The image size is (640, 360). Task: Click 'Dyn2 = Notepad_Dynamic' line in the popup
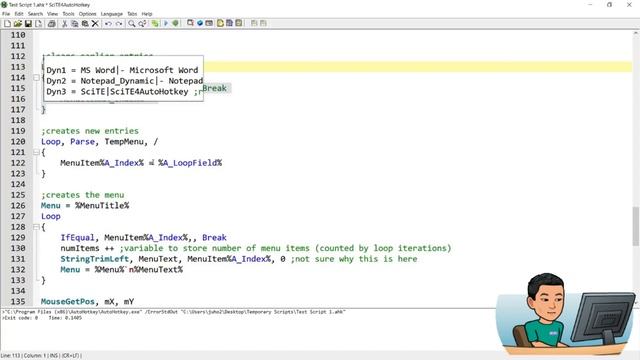(x=124, y=81)
